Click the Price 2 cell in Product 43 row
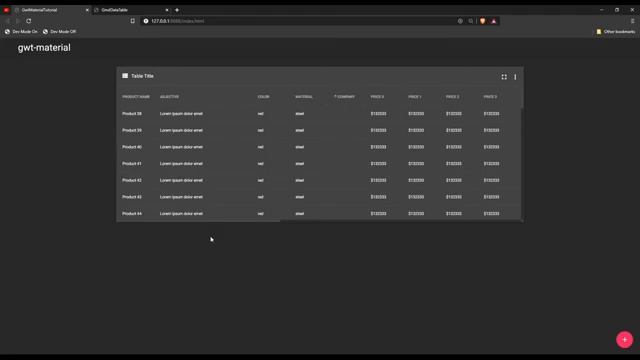This screenshot has height=360, width=640. (453, 197)
